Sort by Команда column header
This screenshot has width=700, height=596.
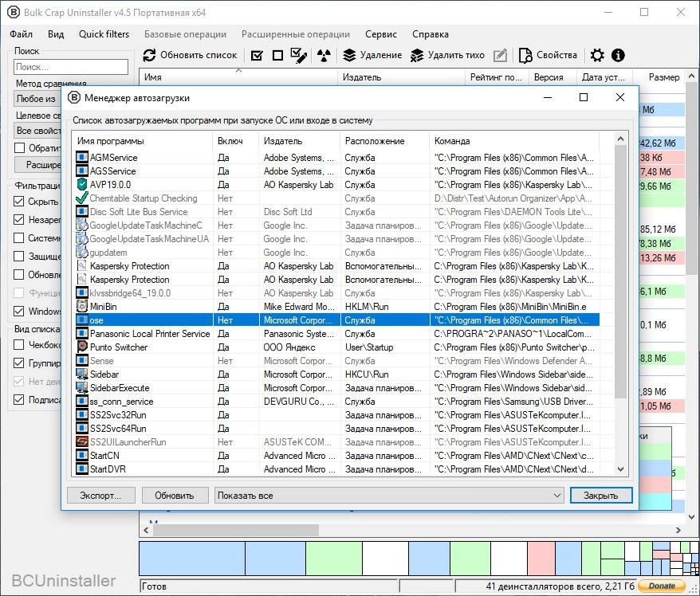point(514,141)
